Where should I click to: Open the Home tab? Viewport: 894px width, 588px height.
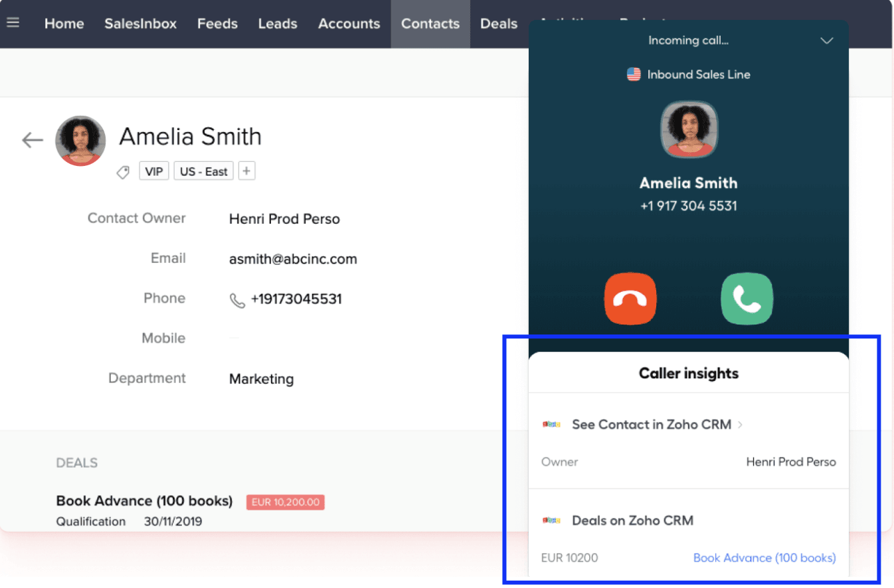pos(64,24)
